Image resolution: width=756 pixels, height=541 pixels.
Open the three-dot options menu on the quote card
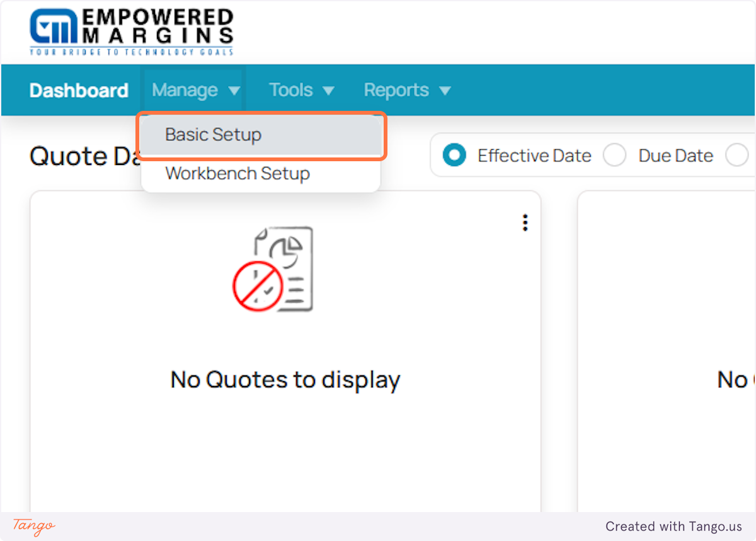525,222
